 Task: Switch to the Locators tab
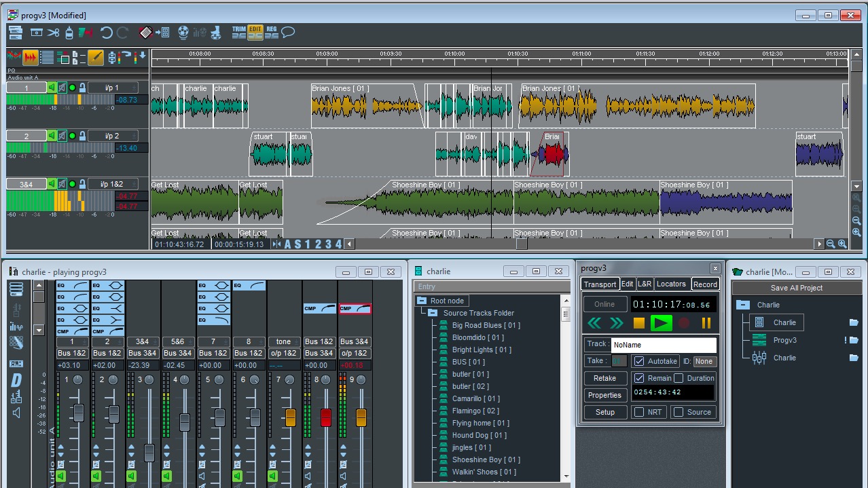click(x=672, y=284)
